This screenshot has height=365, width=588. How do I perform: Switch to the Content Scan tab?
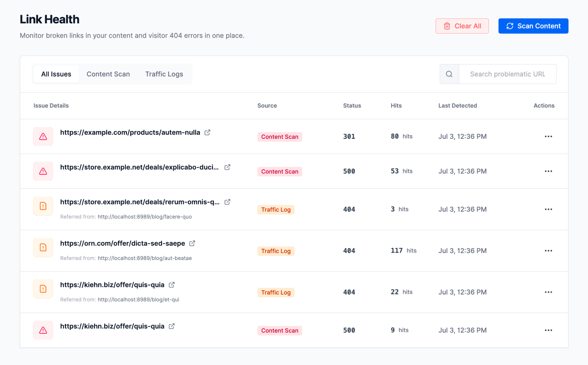[108, 74]
